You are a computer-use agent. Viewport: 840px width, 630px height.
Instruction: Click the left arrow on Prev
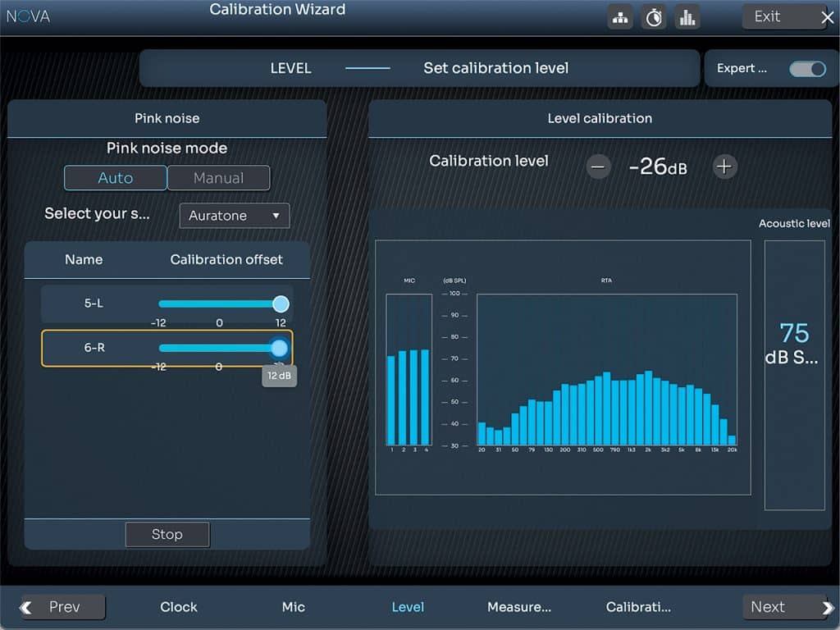click(x=26, y=608)
